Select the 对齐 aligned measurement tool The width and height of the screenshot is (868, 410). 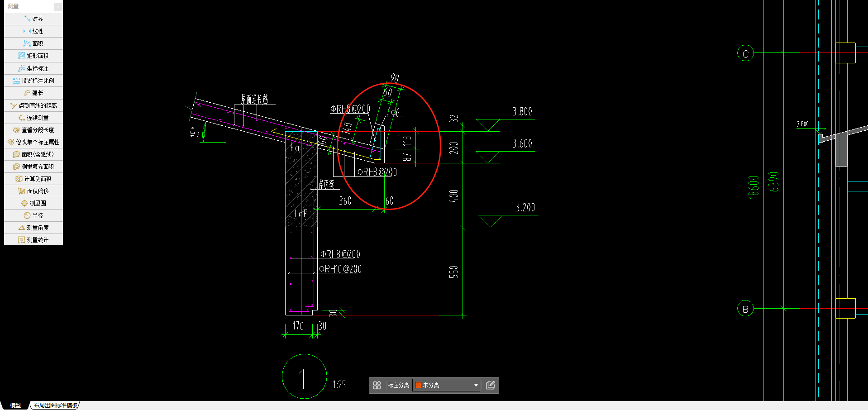33,19
